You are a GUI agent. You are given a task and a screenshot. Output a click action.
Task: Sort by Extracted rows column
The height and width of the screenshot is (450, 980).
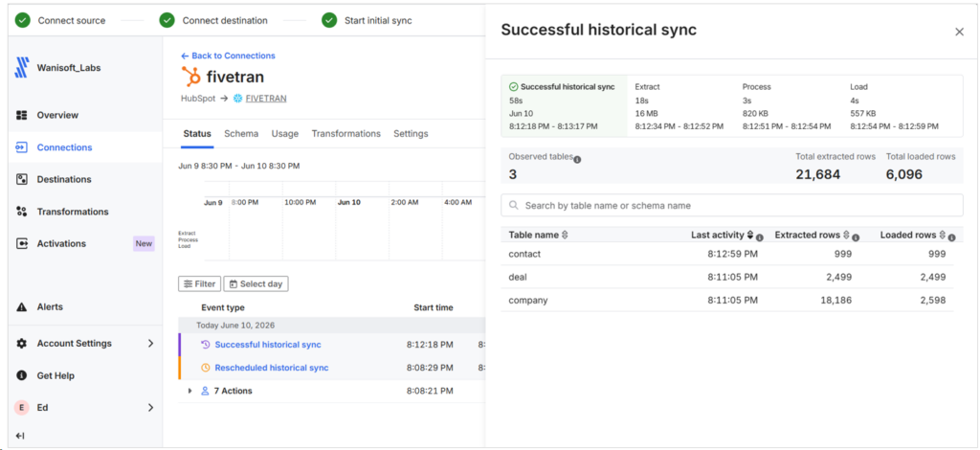(x=811, y=235)
